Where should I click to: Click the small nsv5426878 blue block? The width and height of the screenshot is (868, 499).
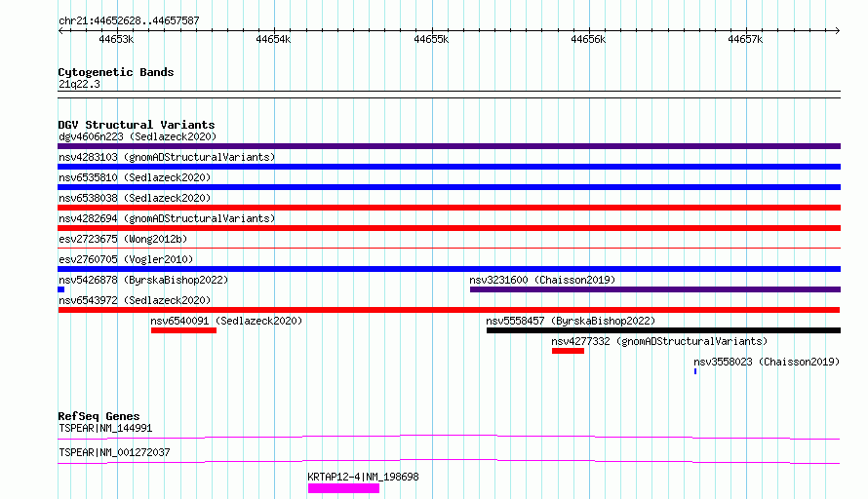click(x=60, y=289)
